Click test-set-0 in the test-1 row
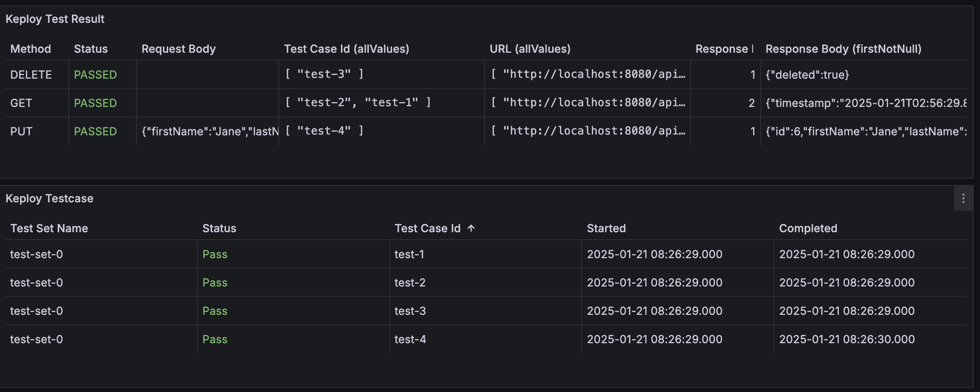 (x=37, y=254)
